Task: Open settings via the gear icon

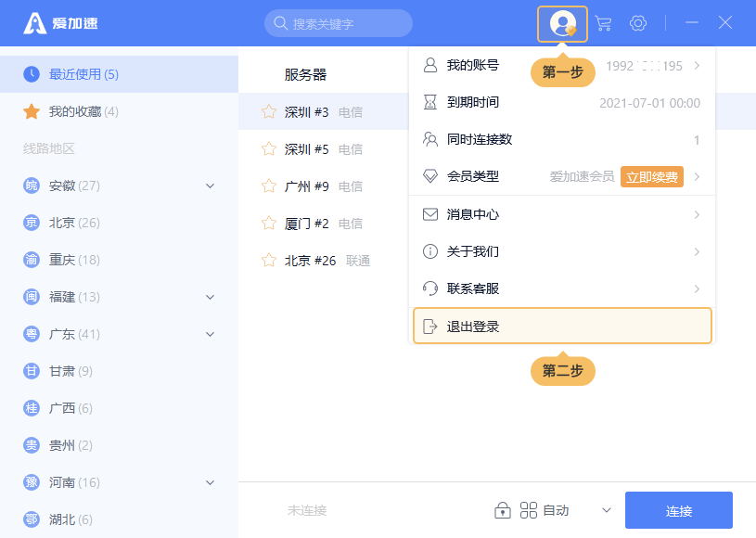Action: point(638,23)
